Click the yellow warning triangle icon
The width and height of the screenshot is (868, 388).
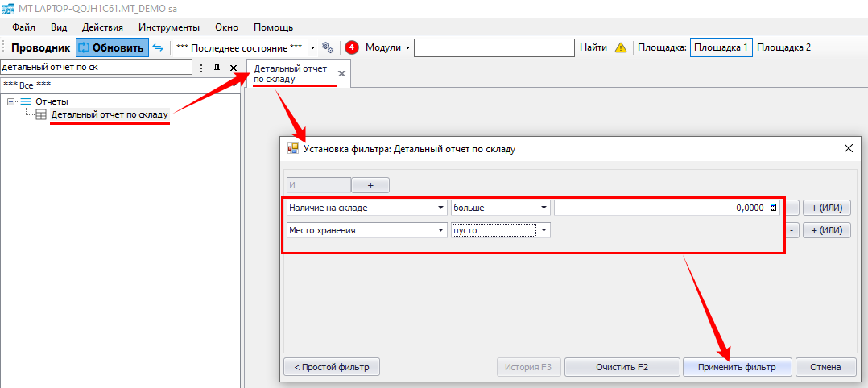pyautogui.click(x=620, y=47)
